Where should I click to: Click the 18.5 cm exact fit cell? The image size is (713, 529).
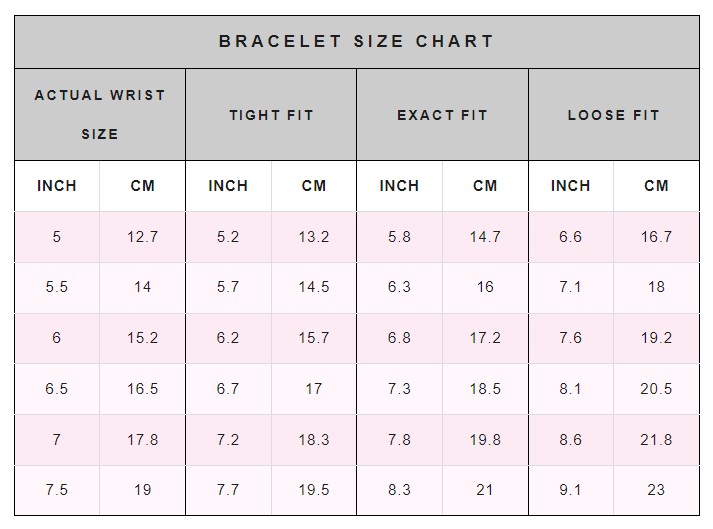tap(485, 389)
